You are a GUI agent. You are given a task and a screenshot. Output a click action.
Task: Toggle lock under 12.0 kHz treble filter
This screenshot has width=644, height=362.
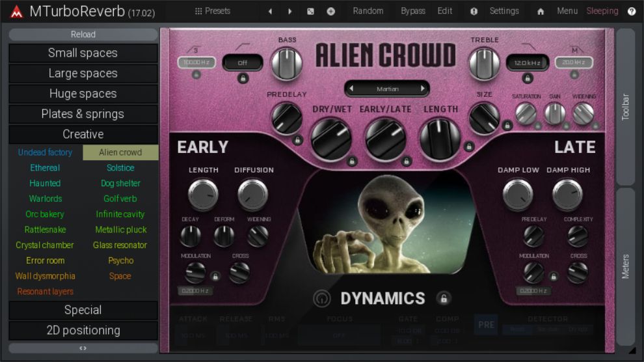coord(528,78)
